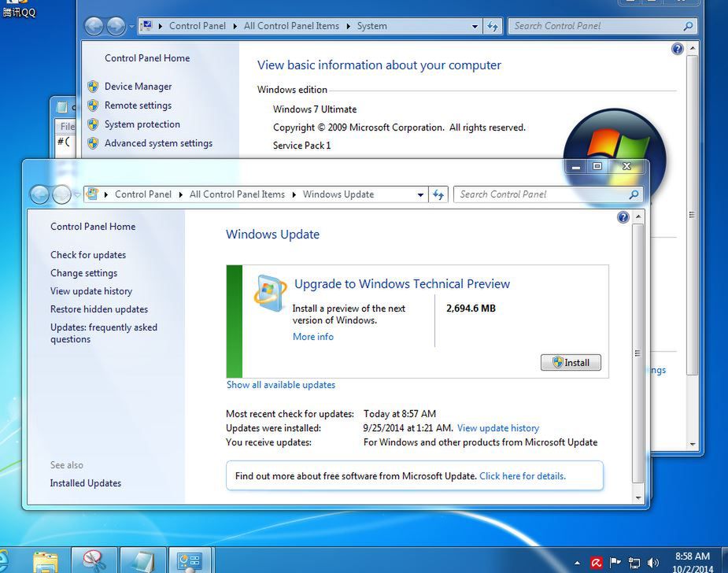Click shield icon beside Advanced system settings

[x=93, y=143]
